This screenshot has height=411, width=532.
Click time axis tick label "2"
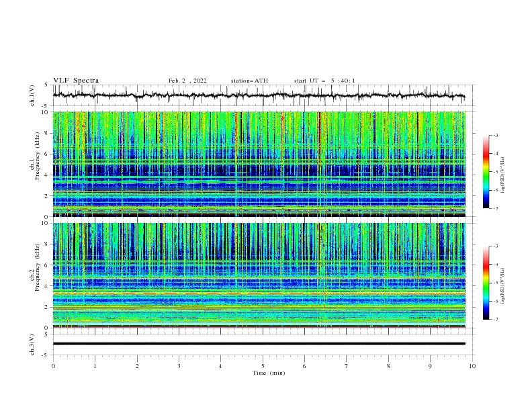click(137, 366)
